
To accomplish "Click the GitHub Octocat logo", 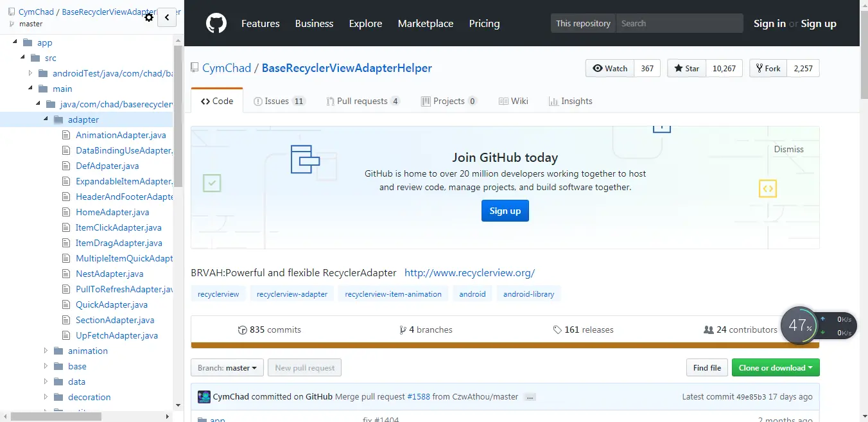I will pos(216,24).
